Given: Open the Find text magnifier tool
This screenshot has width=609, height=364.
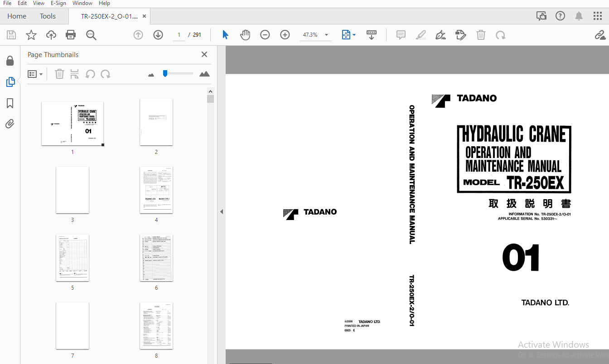Looking at the screenshot, I should (92, 35).
